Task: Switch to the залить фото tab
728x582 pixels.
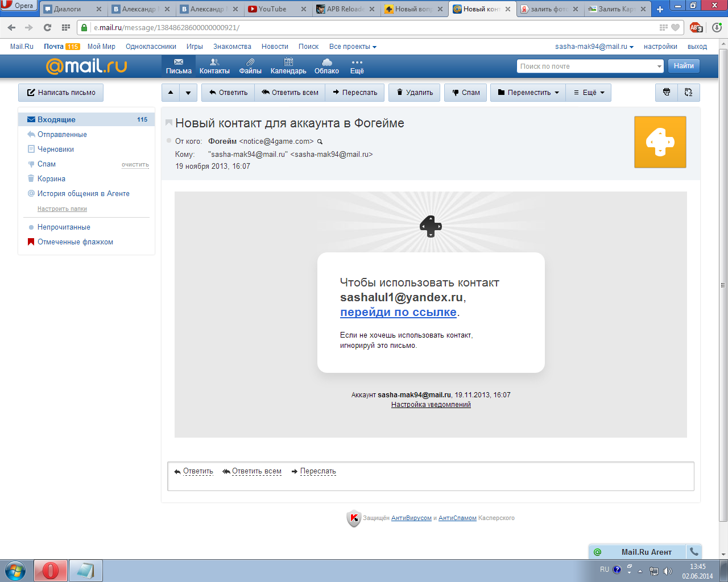Action: [x=550, y=9]
